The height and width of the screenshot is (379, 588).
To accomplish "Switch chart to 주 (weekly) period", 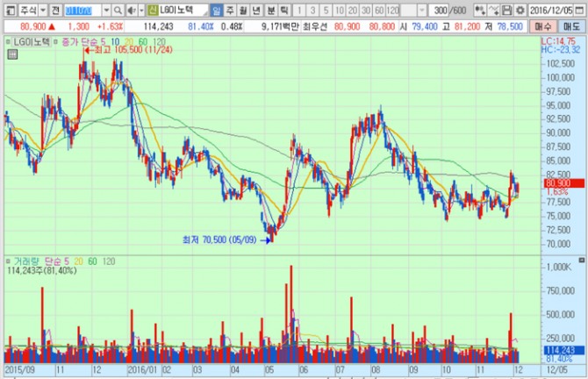I will tap(230, 10).
